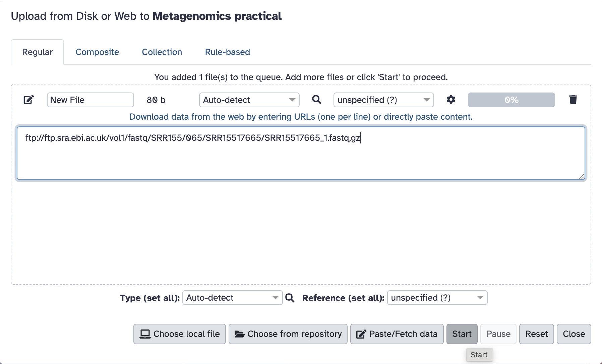The height and width of the screenshot is (364, 602).
Task: Select the Rule-based tab
Action: [227, 52]
